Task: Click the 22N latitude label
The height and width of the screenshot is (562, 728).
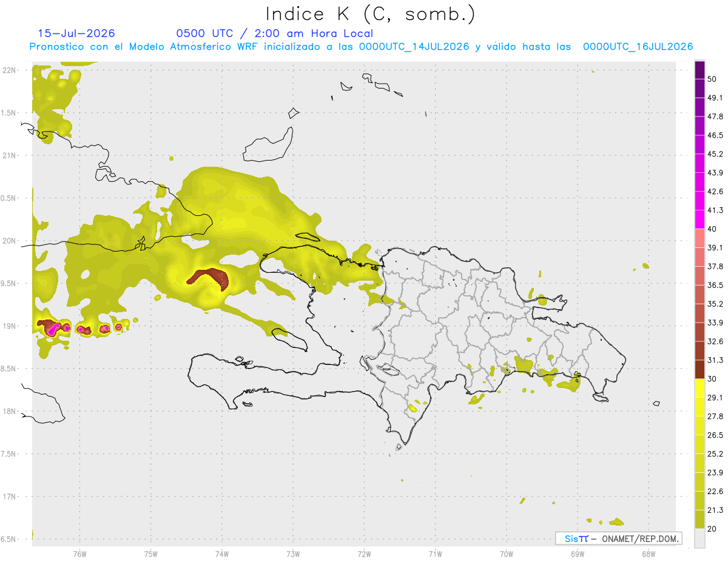Action: coord(10,70)
